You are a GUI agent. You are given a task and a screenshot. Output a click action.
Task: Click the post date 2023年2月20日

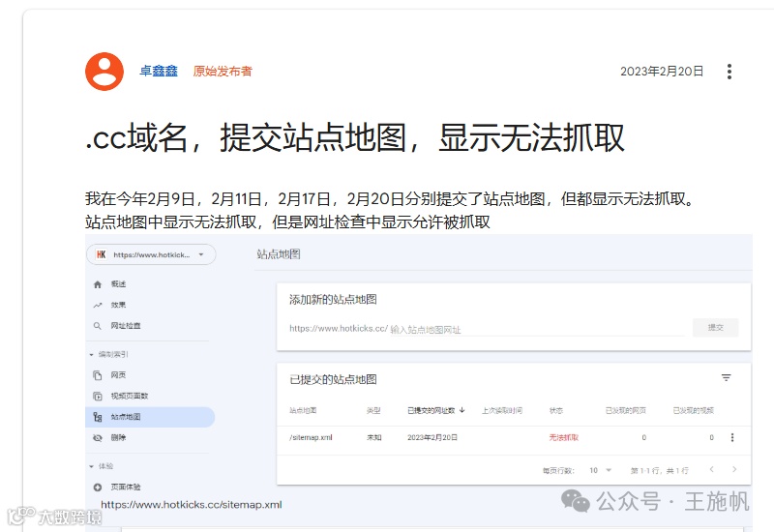(x=662, y=71)
